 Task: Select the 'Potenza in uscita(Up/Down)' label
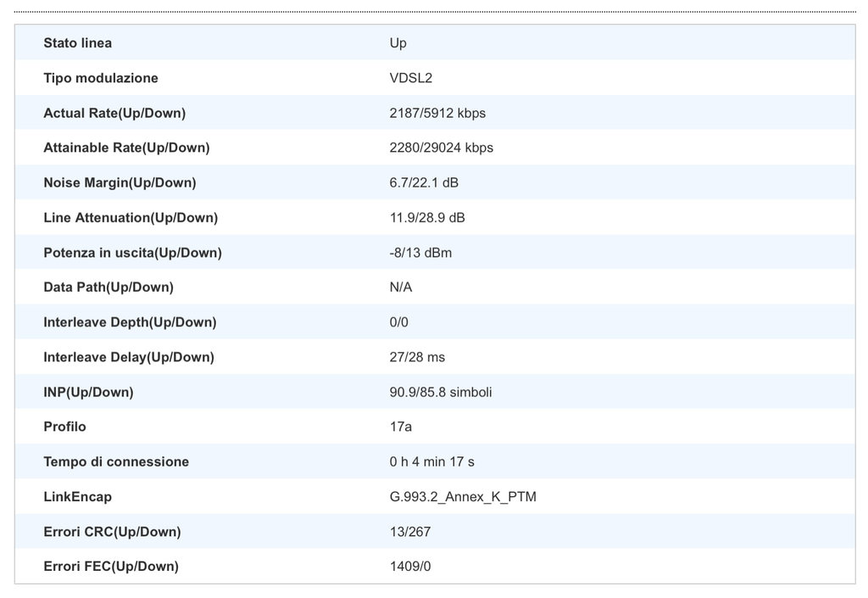tap(133, 253)
